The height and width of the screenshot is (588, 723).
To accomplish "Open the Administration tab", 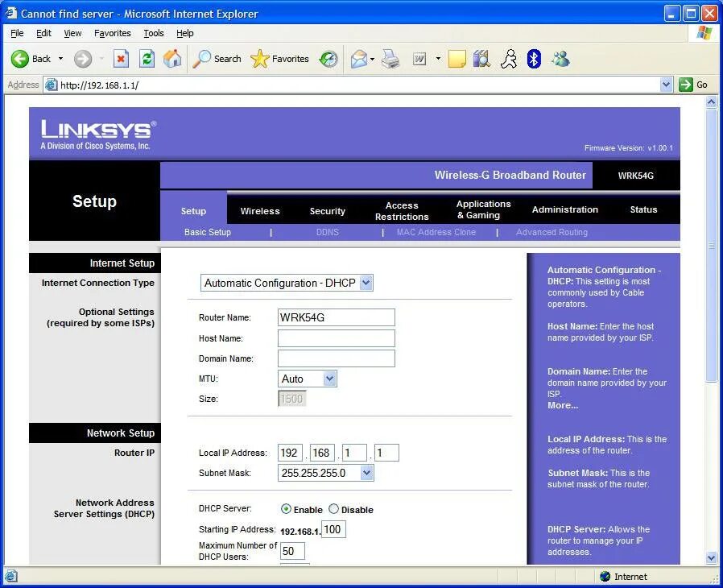I will click(x=565, y=209).
